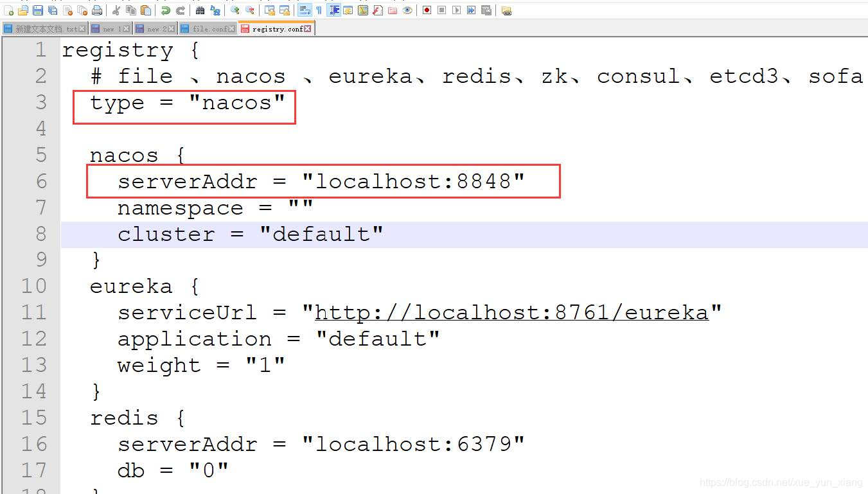The height and width of the screenshot is (494, 868).
Task: Zoom out on the text
Action: click(x=250, y=10)
